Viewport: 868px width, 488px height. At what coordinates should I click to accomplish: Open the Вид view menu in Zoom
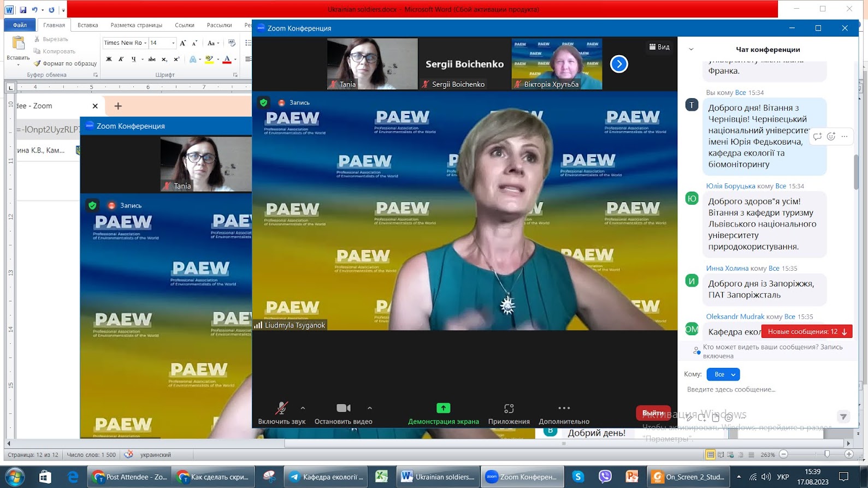659,47
